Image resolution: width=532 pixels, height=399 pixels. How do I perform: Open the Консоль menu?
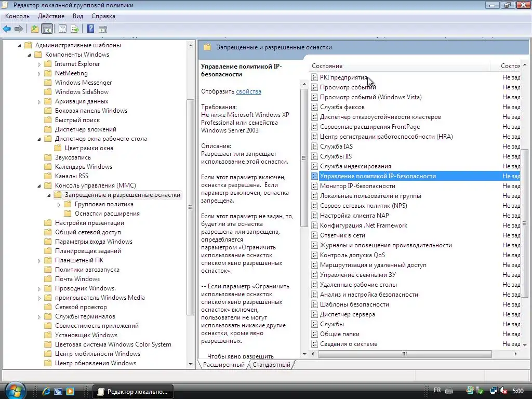(17, 16)
